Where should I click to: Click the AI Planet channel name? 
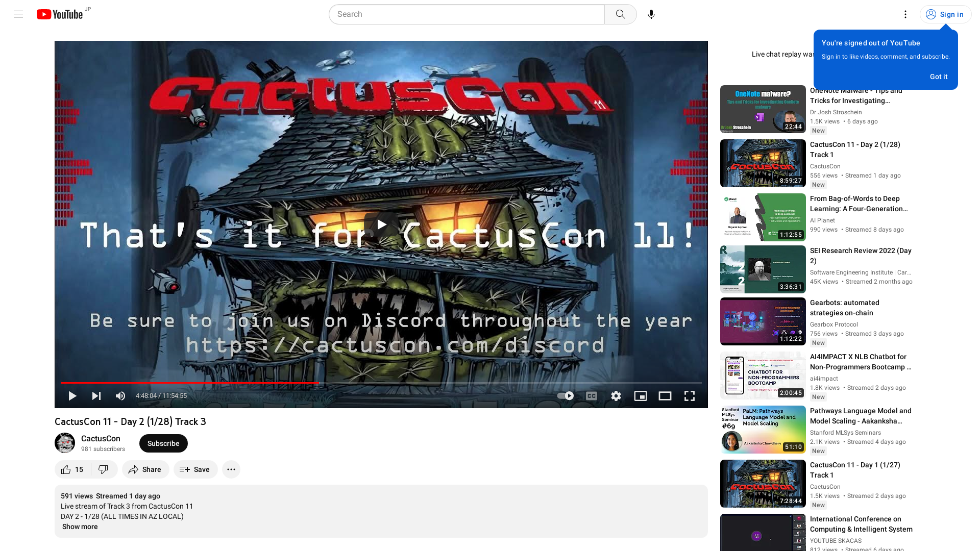(x=822, y=220)
